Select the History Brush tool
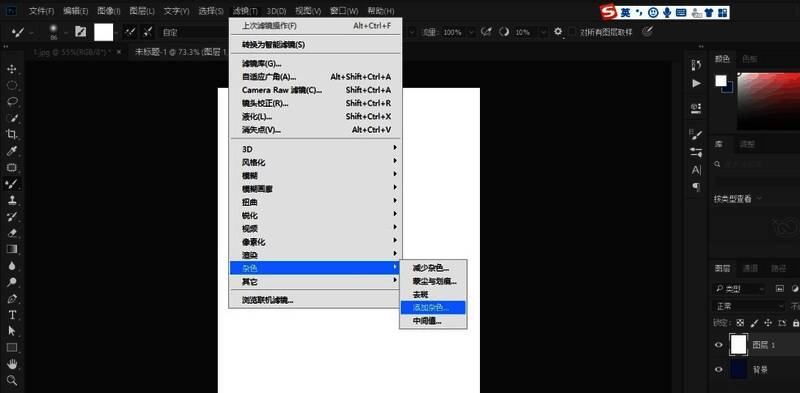Image resolution: width=800 pixels, height=393 pixels. pyautogui.click(x=12, y=216)
